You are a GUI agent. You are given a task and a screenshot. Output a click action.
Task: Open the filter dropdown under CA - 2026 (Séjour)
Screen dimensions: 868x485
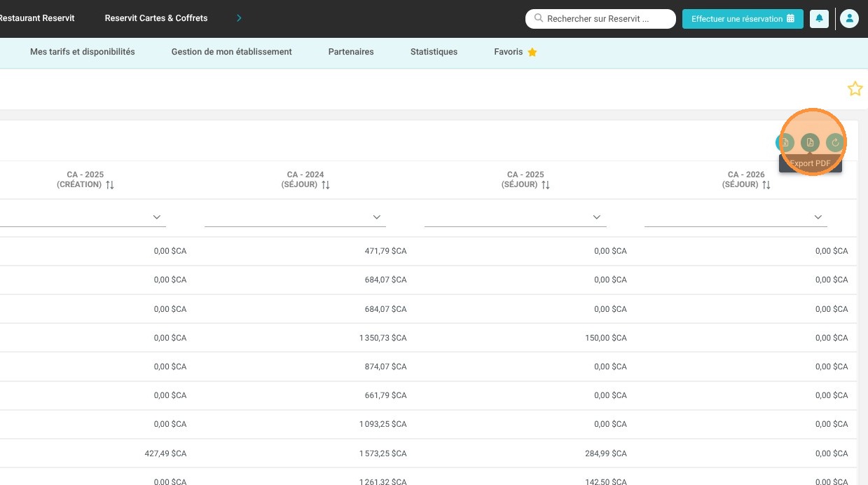pos(818,217)
